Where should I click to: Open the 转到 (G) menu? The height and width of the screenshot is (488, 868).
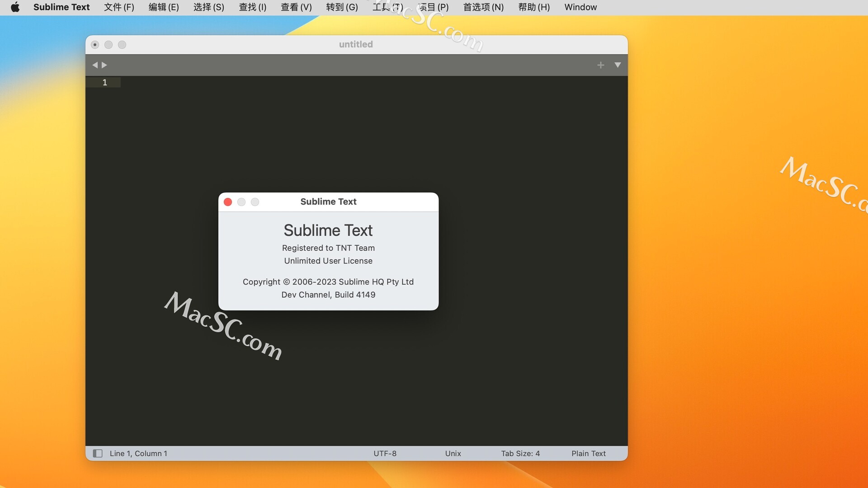(x=342, y=7)
